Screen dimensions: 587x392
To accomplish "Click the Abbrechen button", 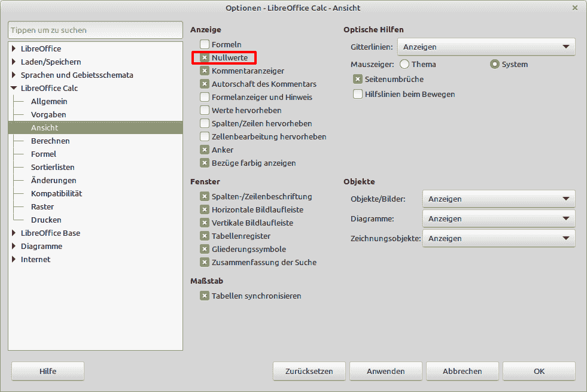I will coord(463,371).
